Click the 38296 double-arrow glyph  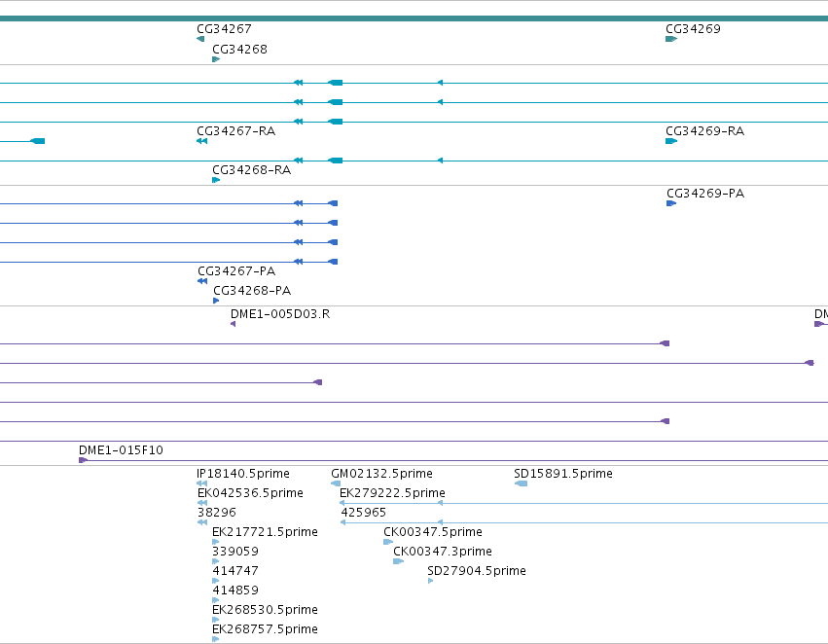pyautogui.click(x=202, y=522)
